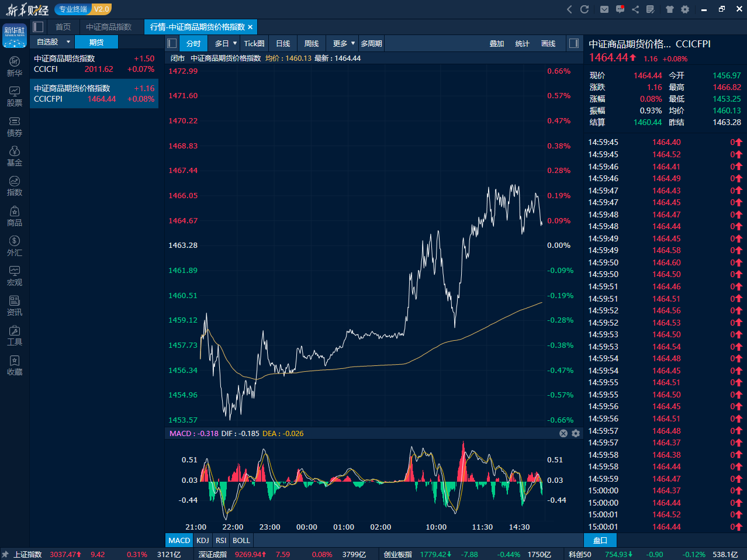Toggle the left sidebar panel next to 首页
The width and height of the screenshot is (747, 560).
pyautogui.click(x=39, y=27)
